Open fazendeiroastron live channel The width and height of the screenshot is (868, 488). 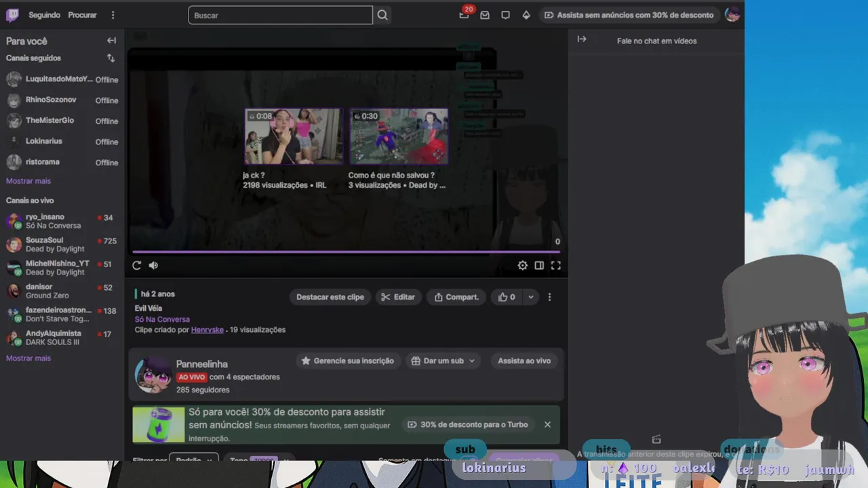(62, 314)
